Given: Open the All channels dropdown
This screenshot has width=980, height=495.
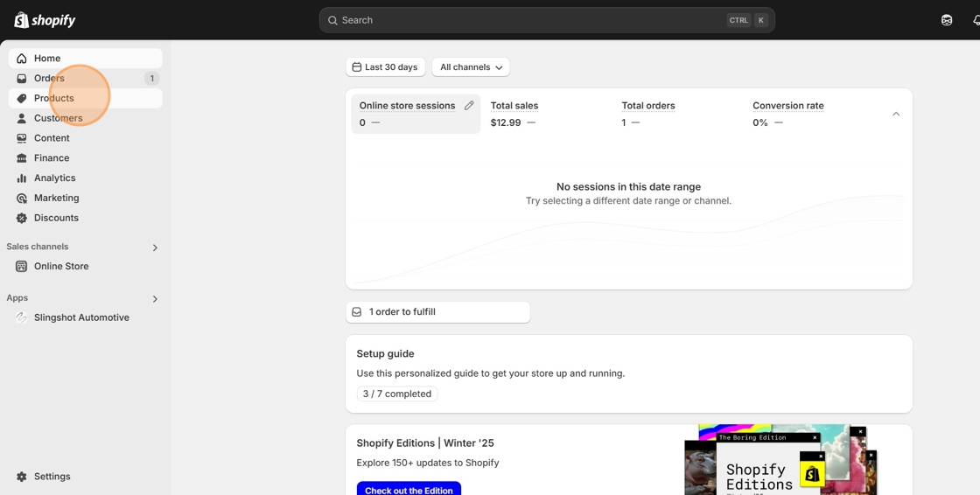Looking at the screenshot, I should pyautogui.click(x=471, y=66).
